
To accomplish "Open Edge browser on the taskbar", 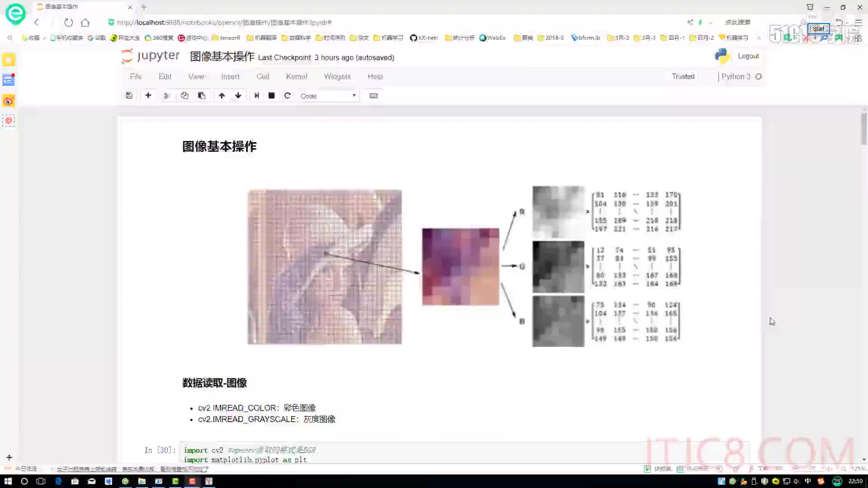I will [x=58, y=481].
